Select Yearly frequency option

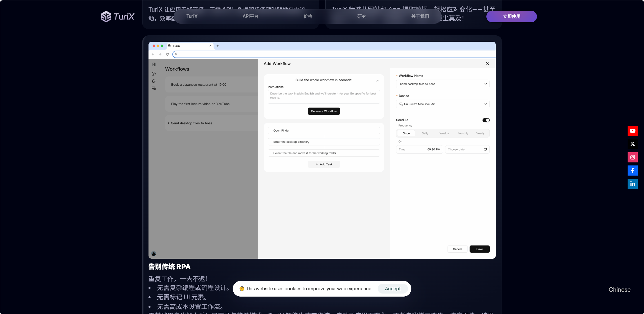(x=480, y=133)
